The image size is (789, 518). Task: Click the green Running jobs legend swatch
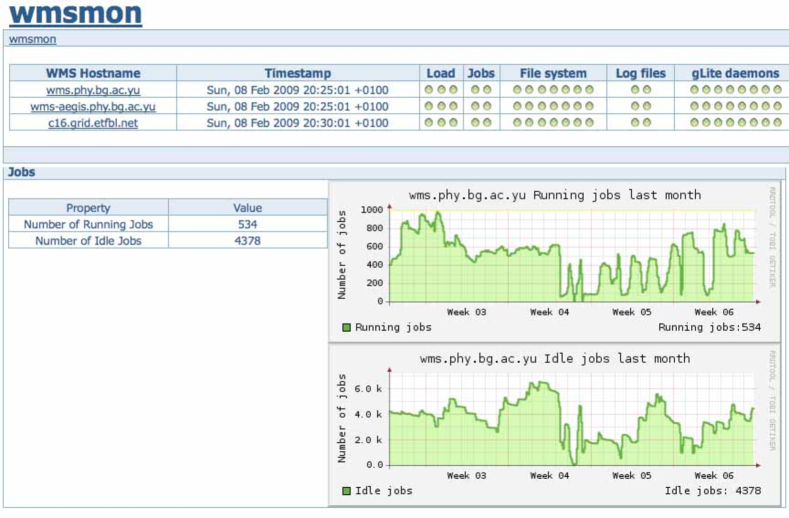pos(347,327)
